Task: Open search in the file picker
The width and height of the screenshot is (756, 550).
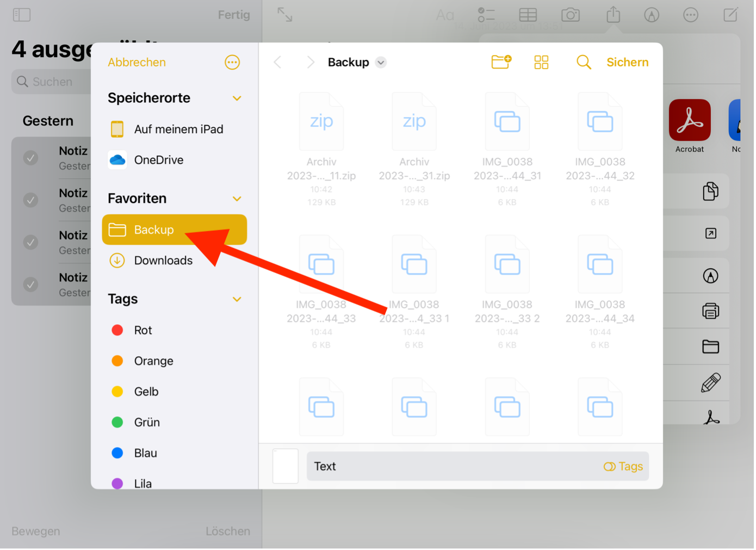Action: coord(583,62)
